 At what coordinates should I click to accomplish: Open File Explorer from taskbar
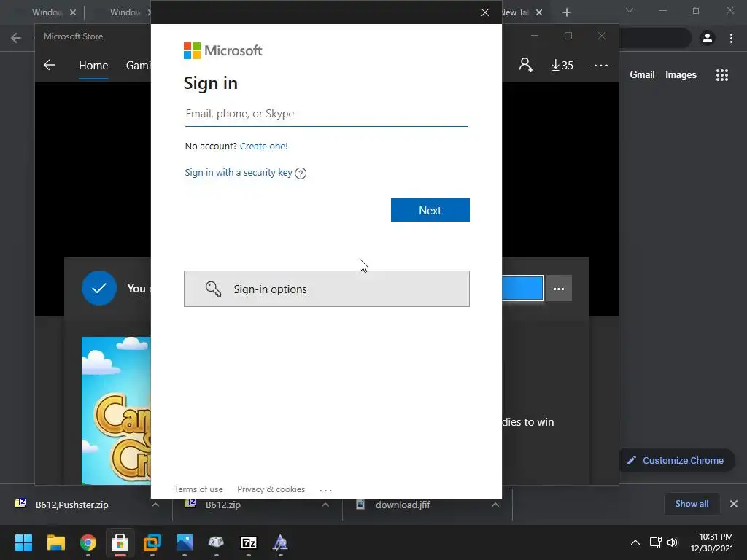55,542
